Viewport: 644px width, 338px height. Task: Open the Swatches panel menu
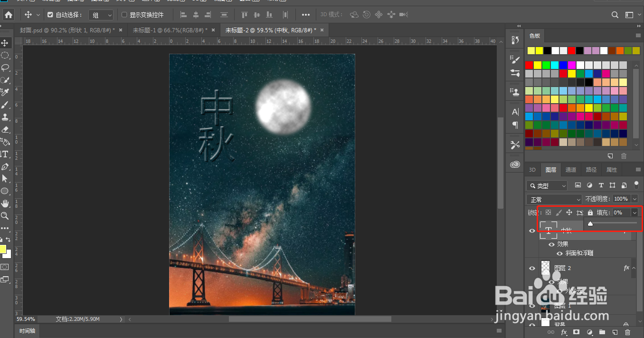pyautogui.click(x=638, y=36)
